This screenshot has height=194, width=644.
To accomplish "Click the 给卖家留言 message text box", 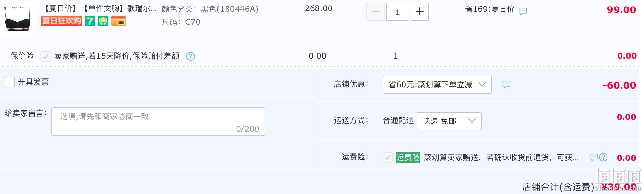I will (158, 122).
